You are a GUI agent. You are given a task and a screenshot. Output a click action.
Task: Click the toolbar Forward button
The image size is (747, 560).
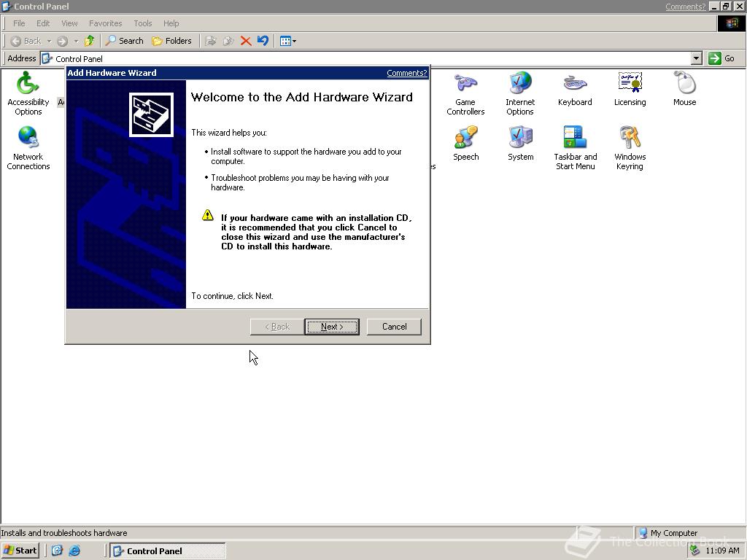tap(63, 41)
